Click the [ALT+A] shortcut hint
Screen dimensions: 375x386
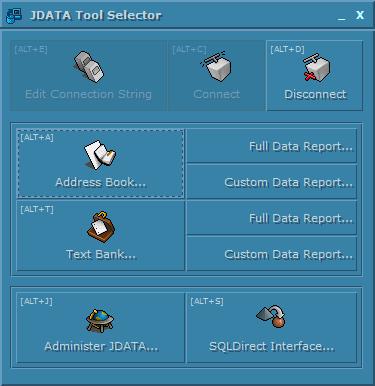click(37, 137)
